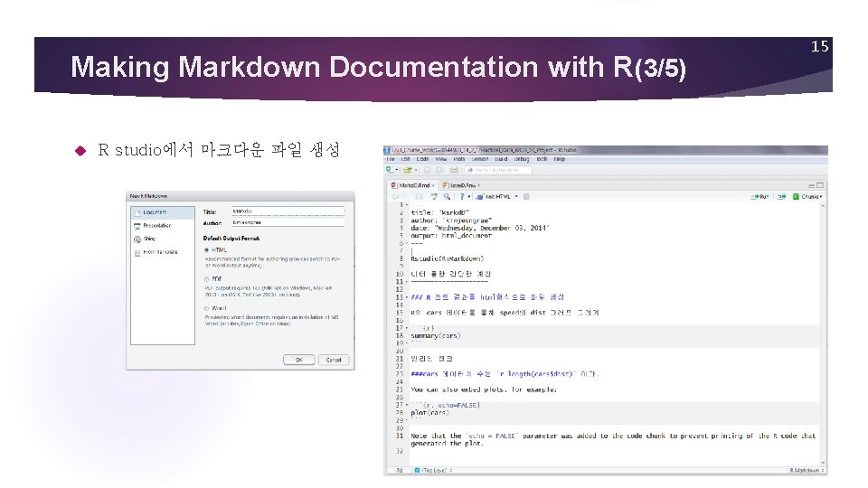The width and height of the screenshot is (868, 488).
Task: Open the Code menu in RStudio
Action: point(422,159)
